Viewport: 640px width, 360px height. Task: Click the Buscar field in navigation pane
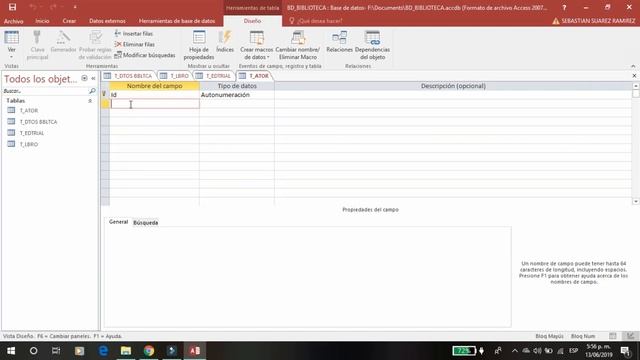tap(45, 91)
